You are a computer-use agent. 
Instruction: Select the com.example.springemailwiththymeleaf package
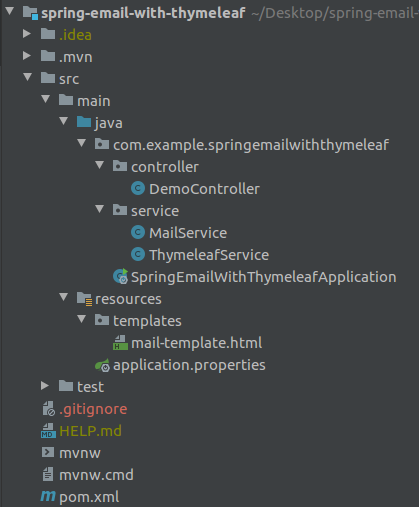click(251, 145)
